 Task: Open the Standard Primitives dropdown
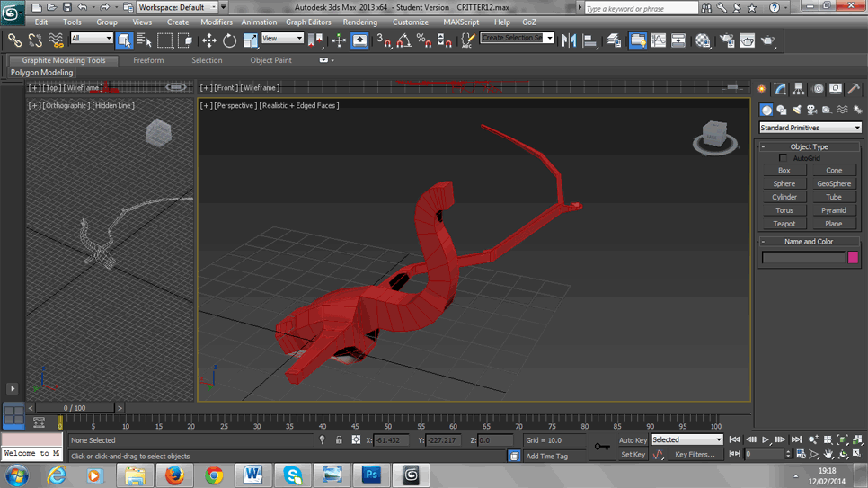[810, 128]
